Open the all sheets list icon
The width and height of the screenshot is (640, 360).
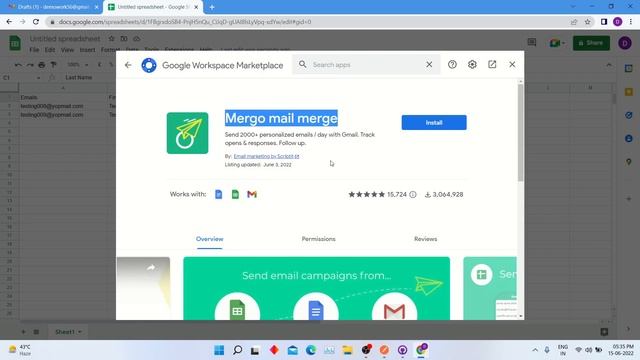(x=36, y=332)
